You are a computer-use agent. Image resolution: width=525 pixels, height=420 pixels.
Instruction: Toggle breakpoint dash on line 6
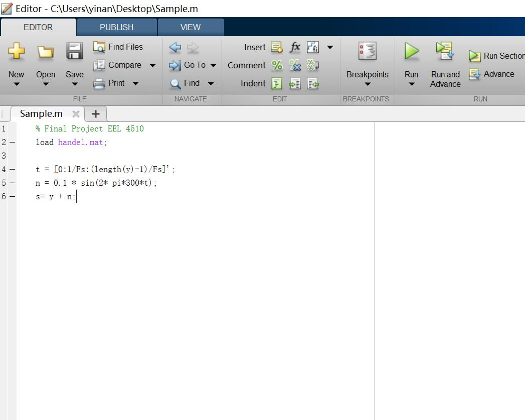point(12,197)
